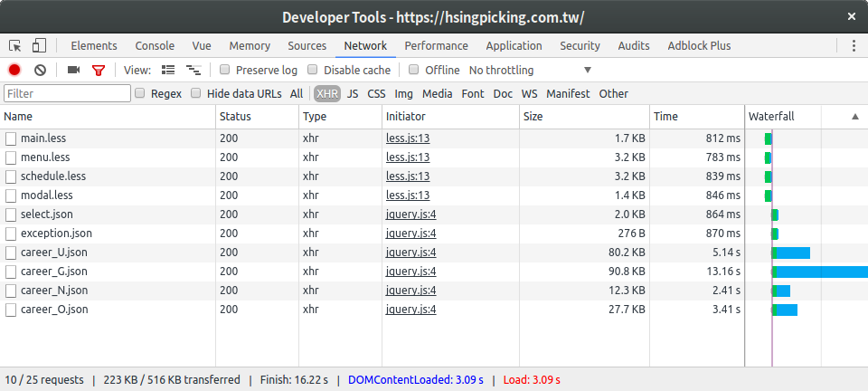
Task: Go to the Memory tab
Action: click(250, 46)
